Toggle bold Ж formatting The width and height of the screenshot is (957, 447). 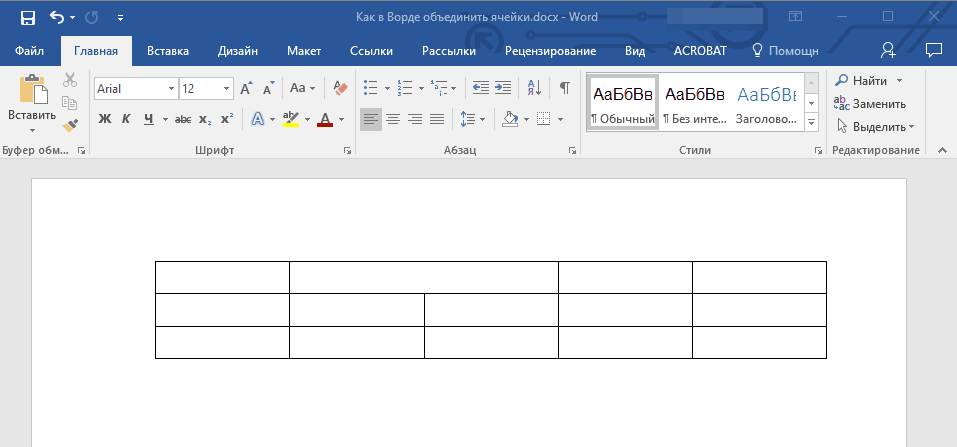(105, 119)
